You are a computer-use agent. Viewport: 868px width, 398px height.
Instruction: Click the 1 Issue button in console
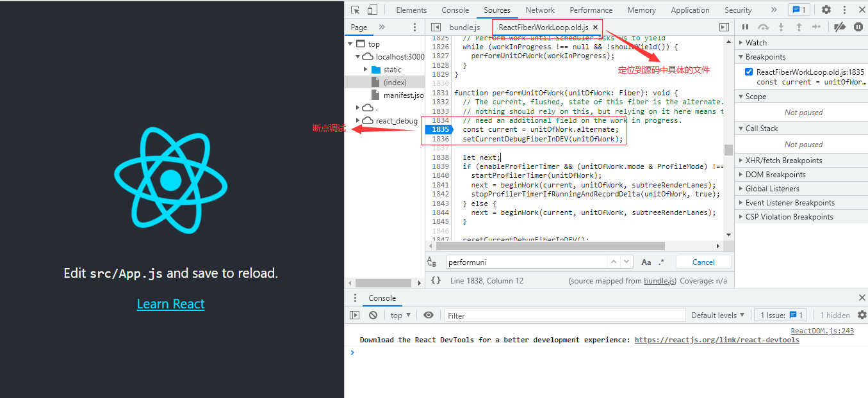[x=782, y=315]
